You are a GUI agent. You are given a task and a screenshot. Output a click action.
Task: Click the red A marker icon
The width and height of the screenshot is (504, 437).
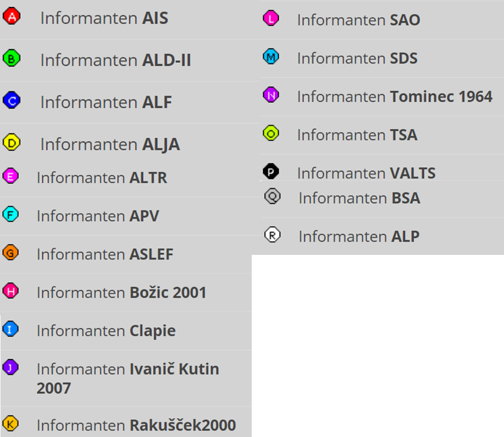pos(11,16)
